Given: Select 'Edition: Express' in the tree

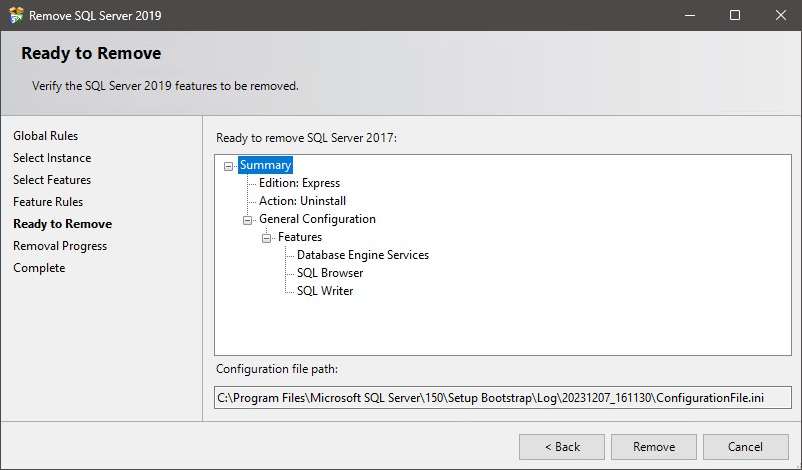Looking at the screenshot, I should (x=299, y=183).
